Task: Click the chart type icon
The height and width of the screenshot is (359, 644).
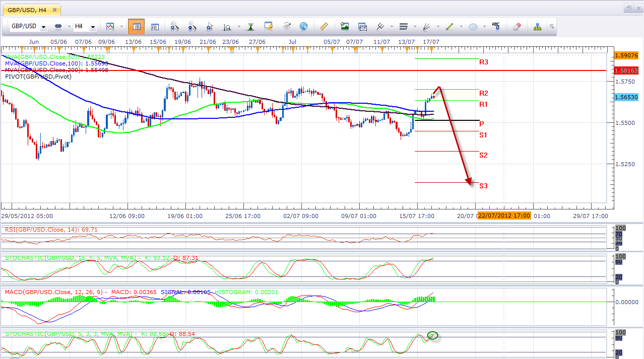Action: 110,26
